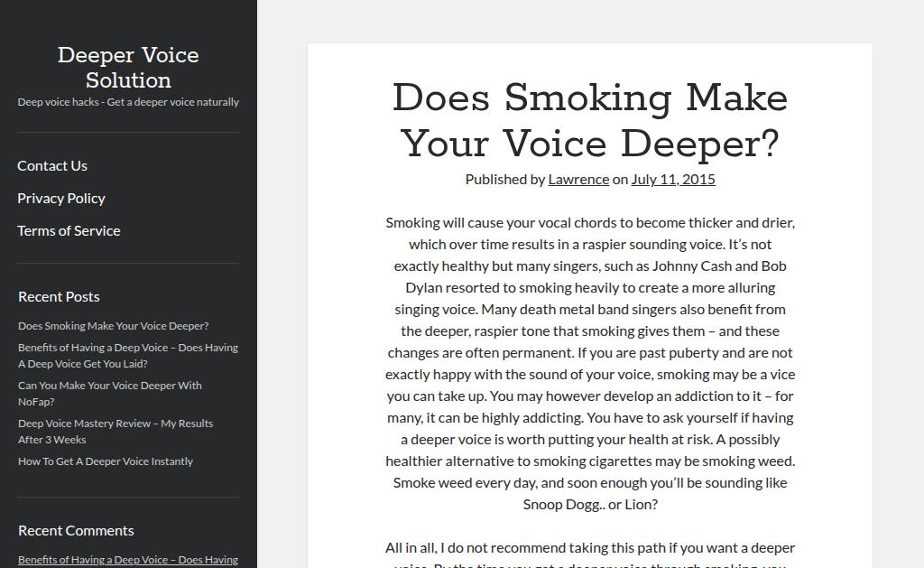
Task: Click the Deeper Voice Solution site title
Action: (x=128, y=68)
